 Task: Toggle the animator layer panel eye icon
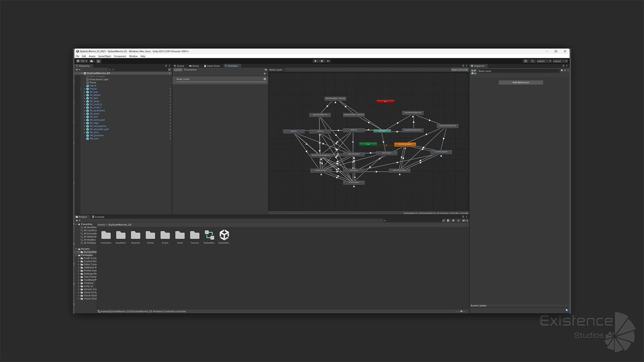[x=266, y=70]
